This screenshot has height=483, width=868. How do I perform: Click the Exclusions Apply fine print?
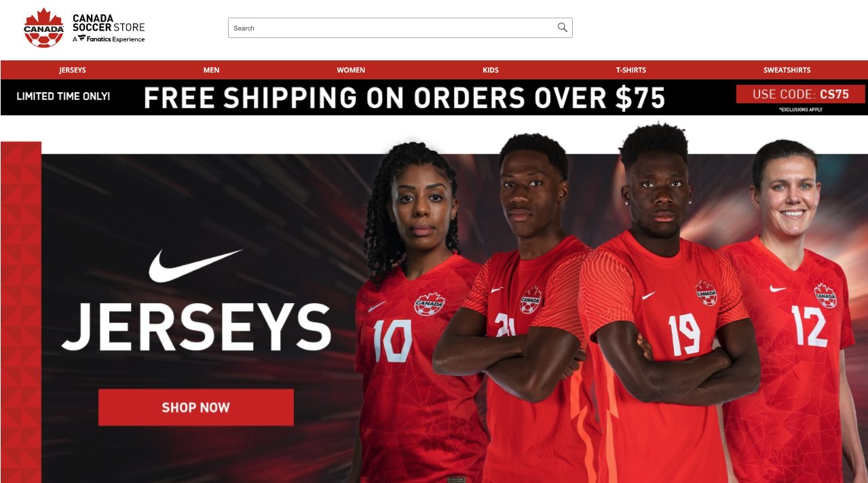pyautogui.click(x=801, y=109)
